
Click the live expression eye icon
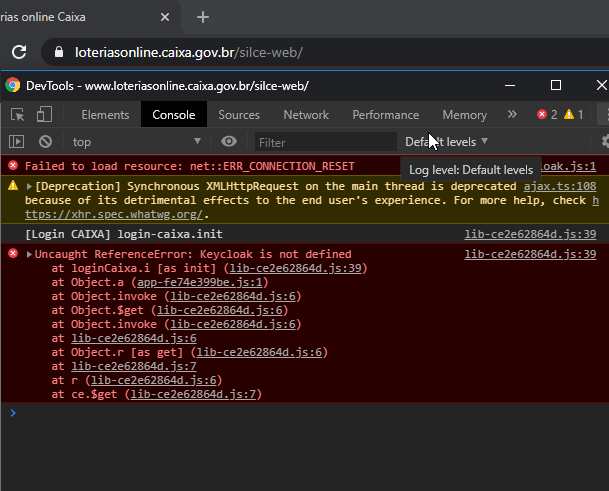229,141
